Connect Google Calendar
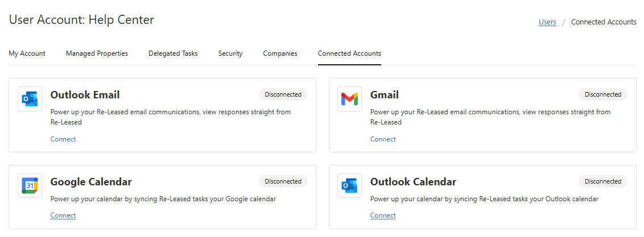 tap(63, 215)
